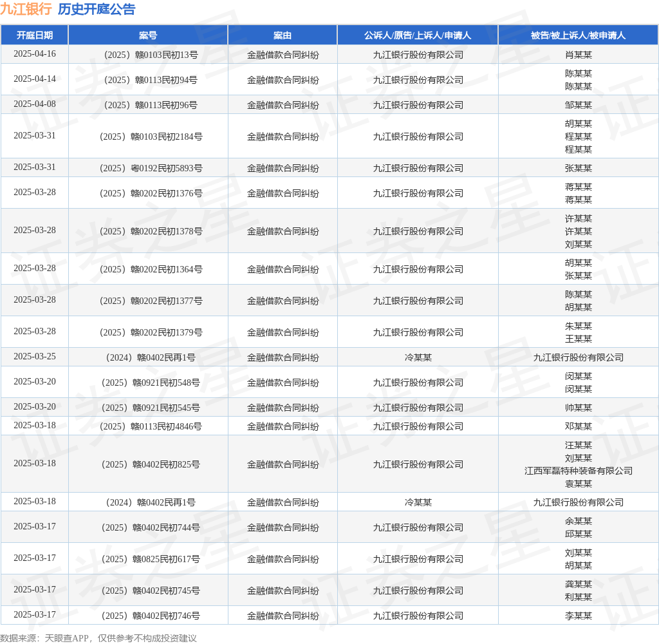Select the 开庭日期 column header

tap(35, 35)
